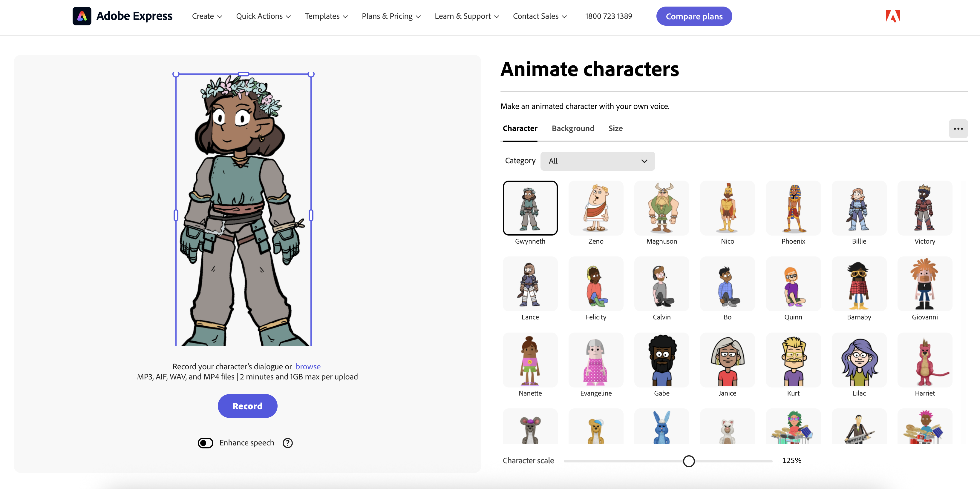980x489 pixels.
Task: Select the Zeno character thumbnail
Action: click(596, 208)
